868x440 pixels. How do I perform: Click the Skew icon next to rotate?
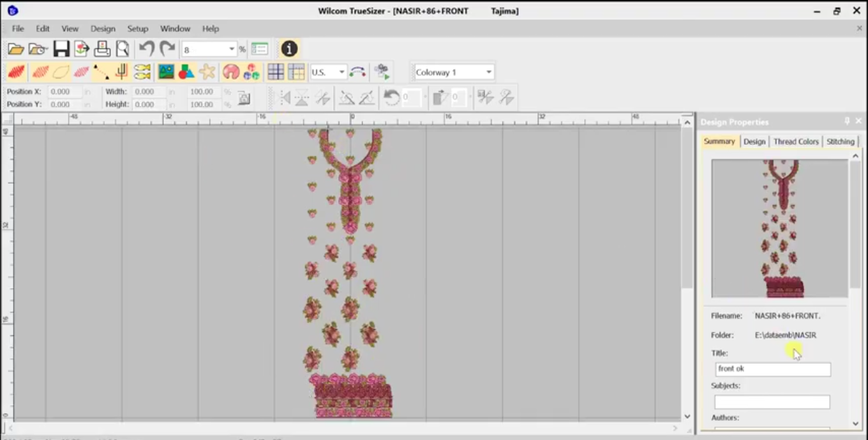coord(440,98)
